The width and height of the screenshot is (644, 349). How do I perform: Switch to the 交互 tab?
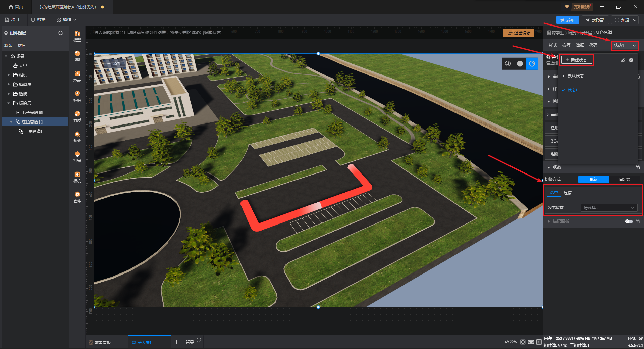(566, 45)
